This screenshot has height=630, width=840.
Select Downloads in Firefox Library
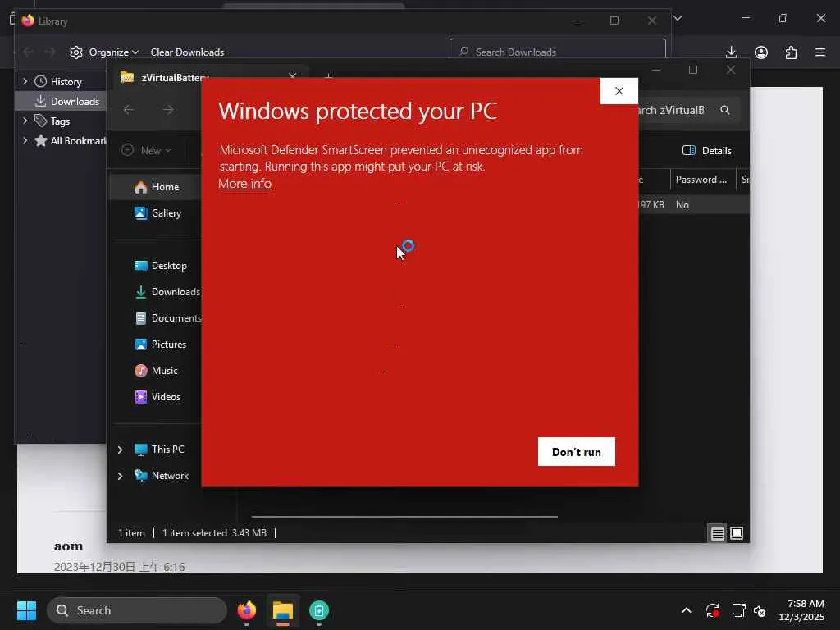point(67,101)
